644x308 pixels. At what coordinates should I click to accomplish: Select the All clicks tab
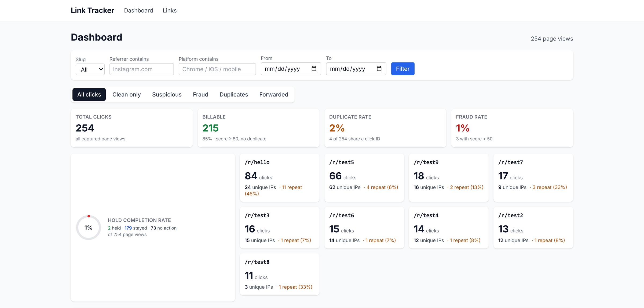tap(89, 95)
